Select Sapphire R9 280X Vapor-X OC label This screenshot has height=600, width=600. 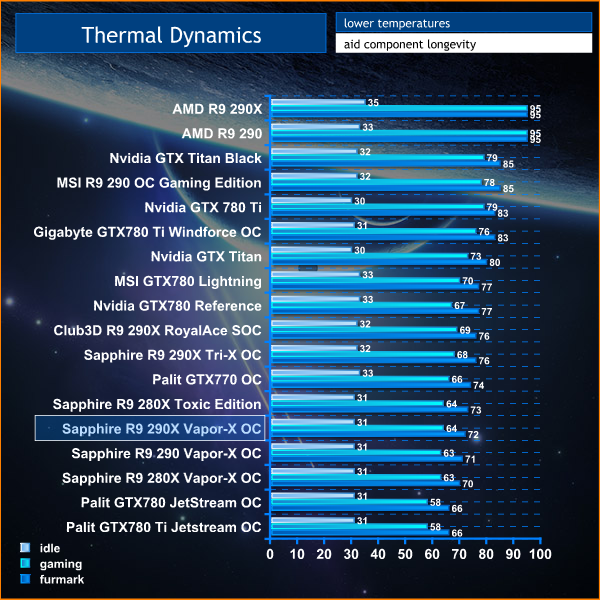[x=162, y=478]
